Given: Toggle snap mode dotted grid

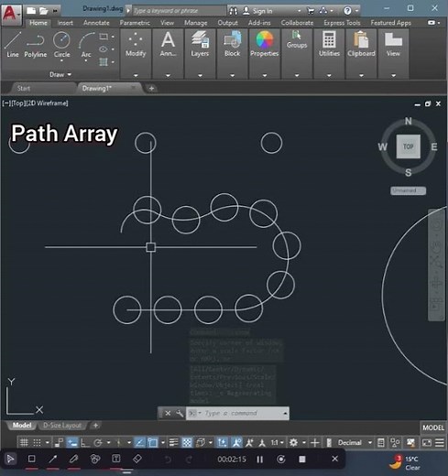Looking at the screenshot, I should click(37, 442).
